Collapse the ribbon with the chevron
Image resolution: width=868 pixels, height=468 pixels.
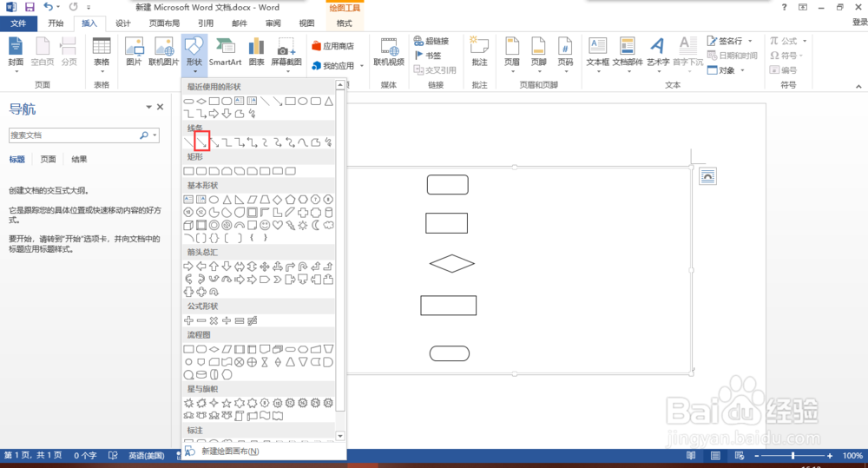coord(858,86)
